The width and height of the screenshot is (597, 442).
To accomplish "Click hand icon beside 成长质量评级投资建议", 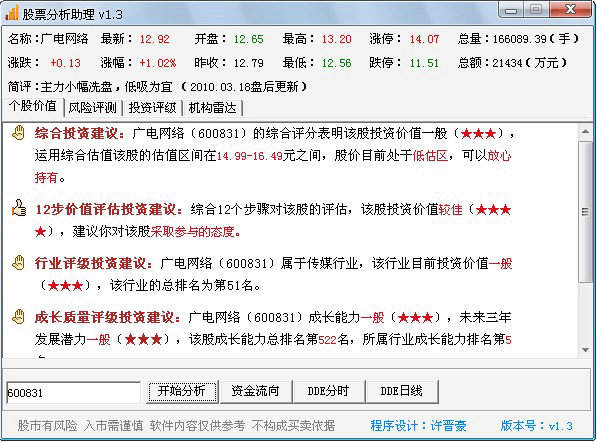I will click(x=18, y=317).
